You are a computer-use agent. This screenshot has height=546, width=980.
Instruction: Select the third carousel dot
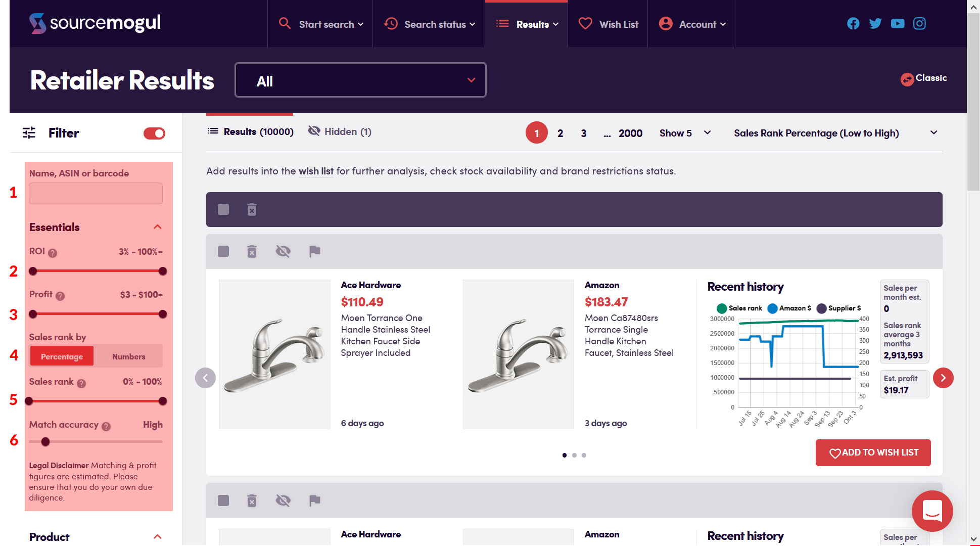coord(584,456)
